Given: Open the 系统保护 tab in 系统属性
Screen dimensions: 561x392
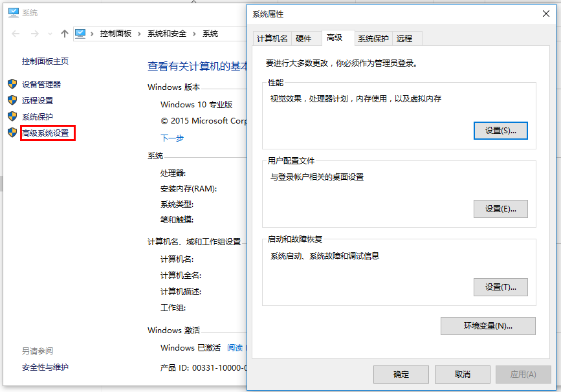Looking at the screenshot, I should (x=373, y=38).
